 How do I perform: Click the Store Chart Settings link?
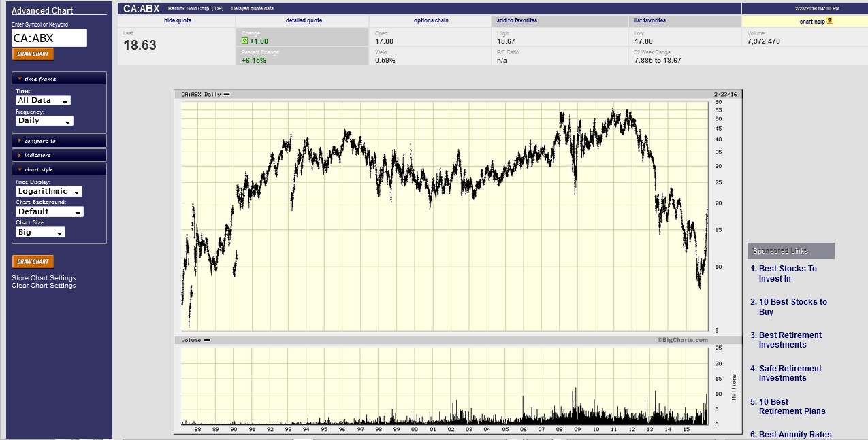[44, 278]
